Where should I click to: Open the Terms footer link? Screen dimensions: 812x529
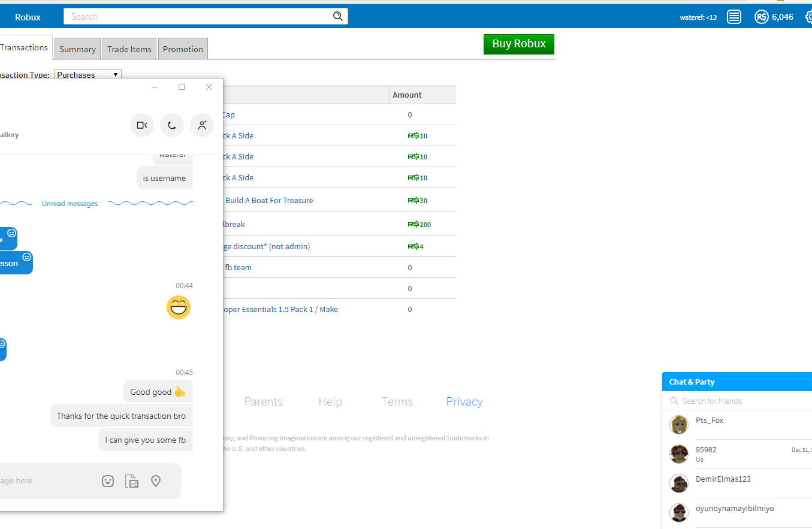tap(397, 401)
